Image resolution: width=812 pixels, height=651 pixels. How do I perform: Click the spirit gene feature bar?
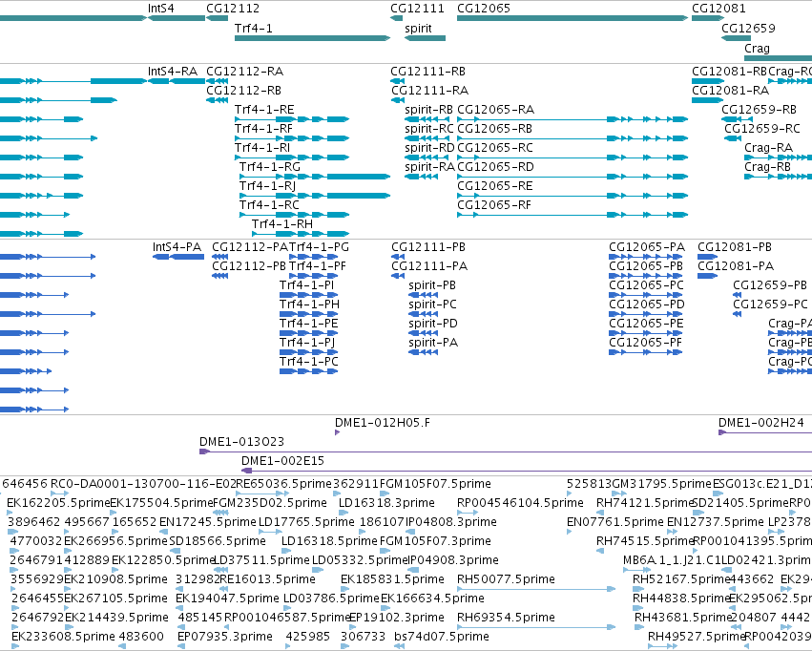click(426, 38)
